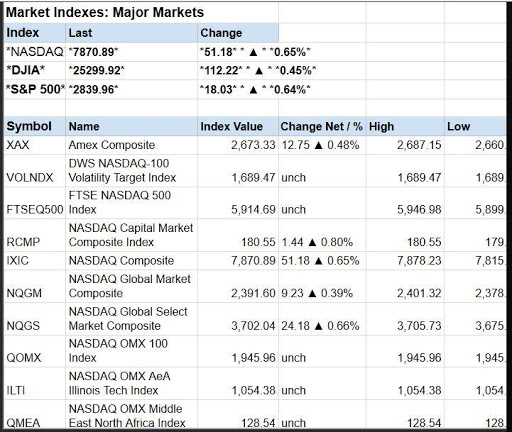The width and height of the screenshot is (512, 432).
Task: Select the Index Value column header
Action: pyautogui.click(x=238, y=126)
